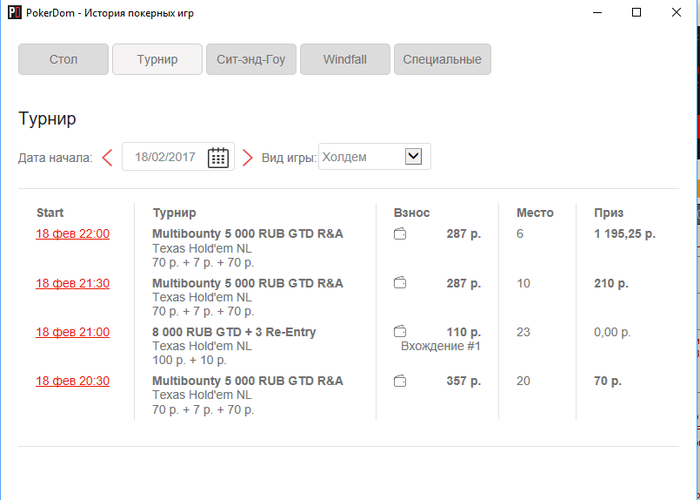Screen dimensions: 700x500
Task: Click wallet icon for 8 000 RUB GTD
Action: coord(400,332)
